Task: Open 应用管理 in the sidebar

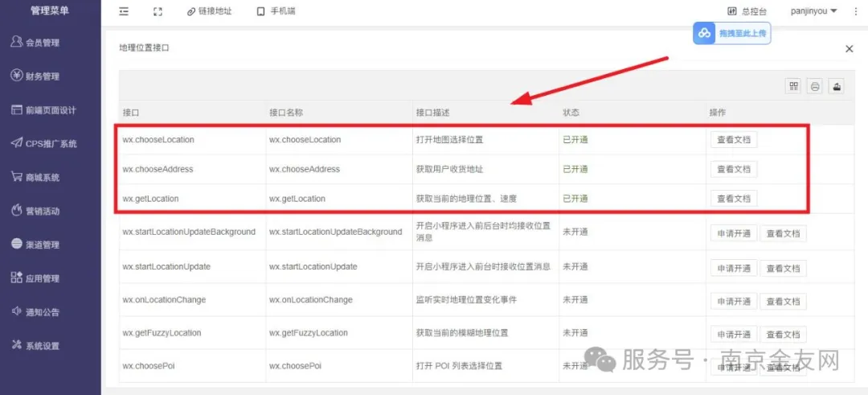Action: pos(35,278)
